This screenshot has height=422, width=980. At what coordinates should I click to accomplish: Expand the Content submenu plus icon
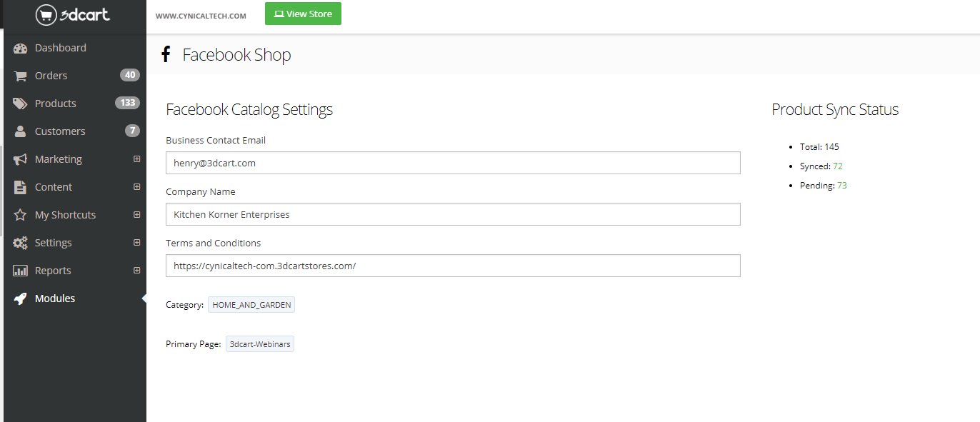pos(136,187)
